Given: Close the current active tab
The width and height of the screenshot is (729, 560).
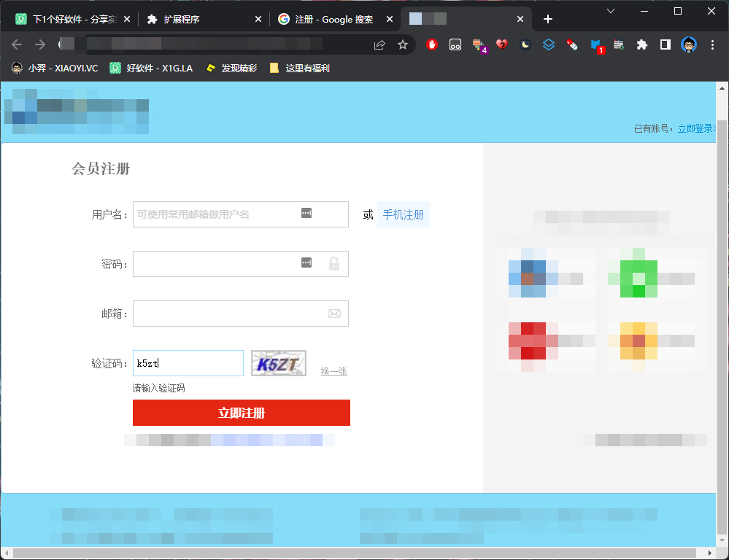Looking at the screenshot, I should [520, 19].
